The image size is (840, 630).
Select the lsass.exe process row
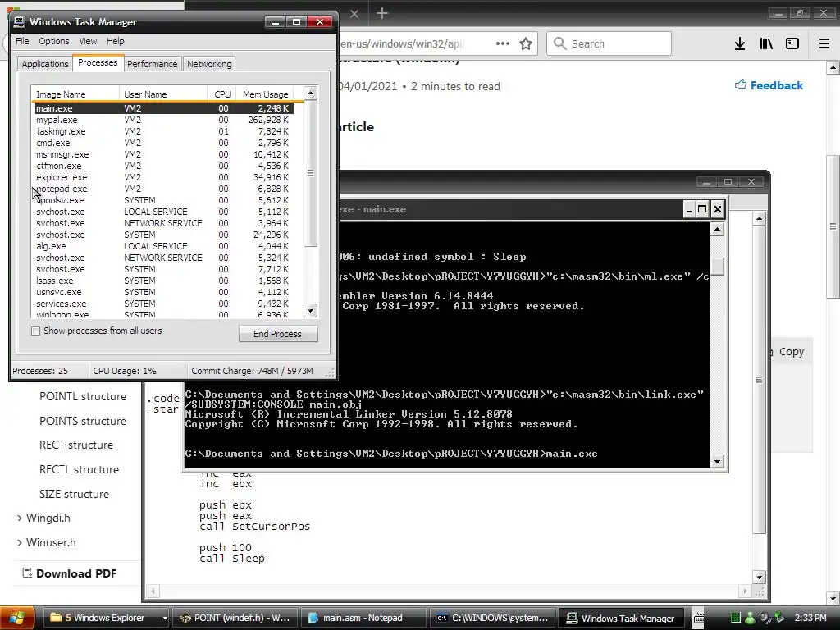pyautogui.click(x=164, y=281)
